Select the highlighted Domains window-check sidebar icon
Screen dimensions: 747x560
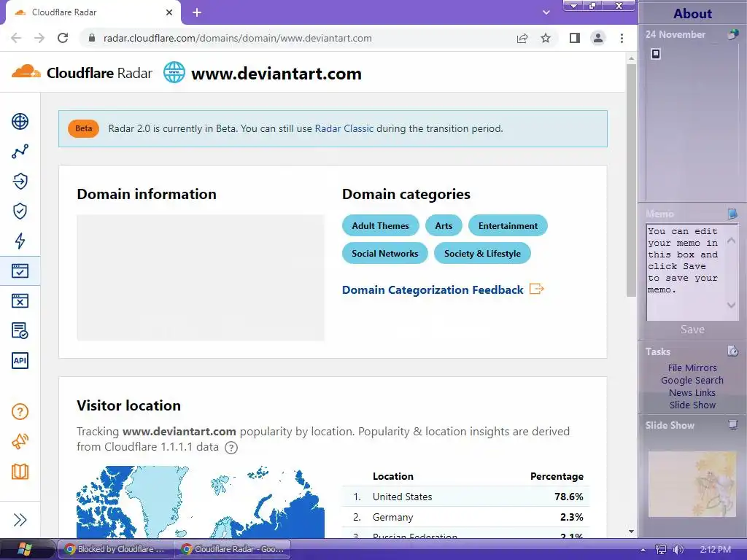pyautogui.click(x=20, y=271)
